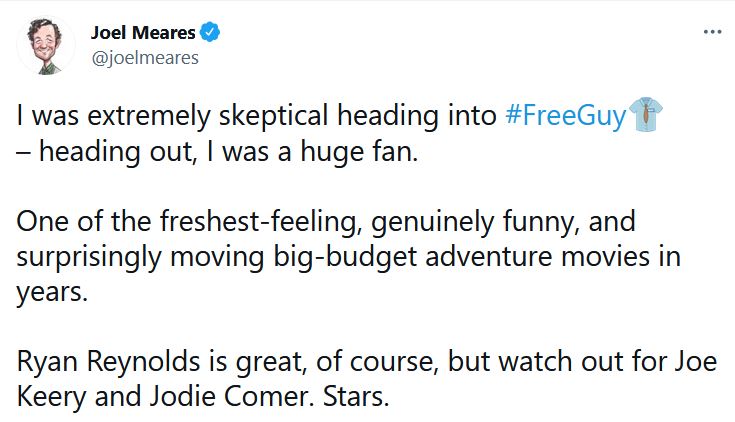The width and height of the screenshot is (735, 422).
Task: Follow the #FreeGuy hashtag link
Action: click(566, 116)
